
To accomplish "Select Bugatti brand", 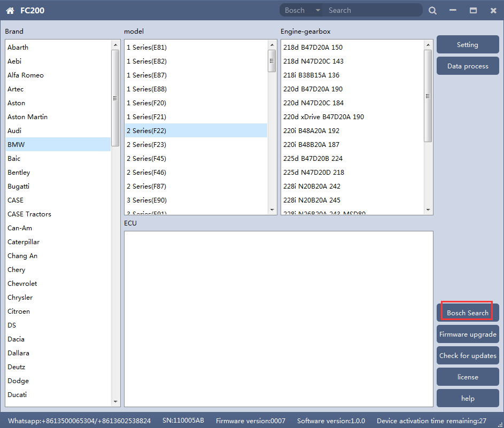I will point(58,186).
